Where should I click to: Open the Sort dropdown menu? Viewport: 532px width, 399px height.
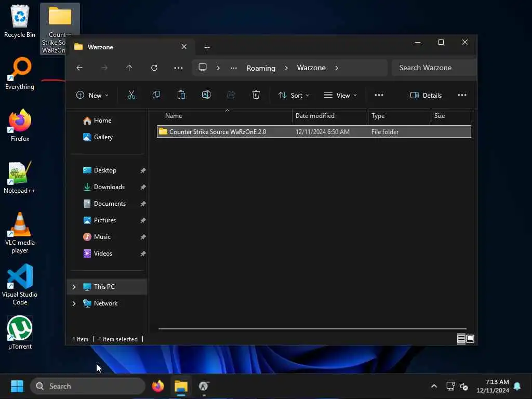(x=294, y=96)
